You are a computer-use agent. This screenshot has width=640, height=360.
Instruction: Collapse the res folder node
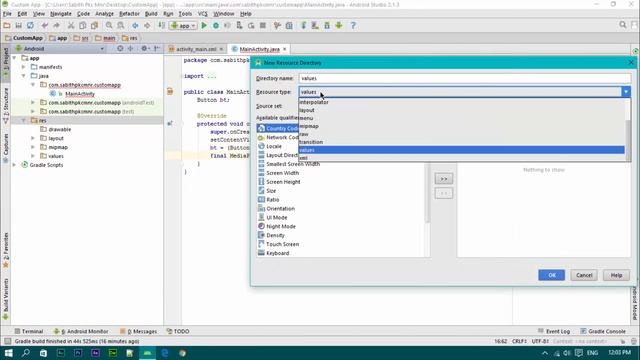24,120
